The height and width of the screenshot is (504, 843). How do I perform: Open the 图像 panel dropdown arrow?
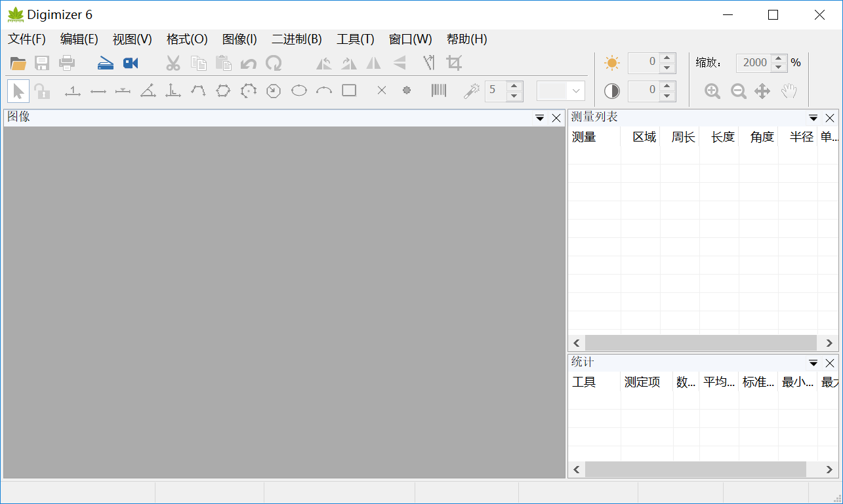(x=540, y=118)
